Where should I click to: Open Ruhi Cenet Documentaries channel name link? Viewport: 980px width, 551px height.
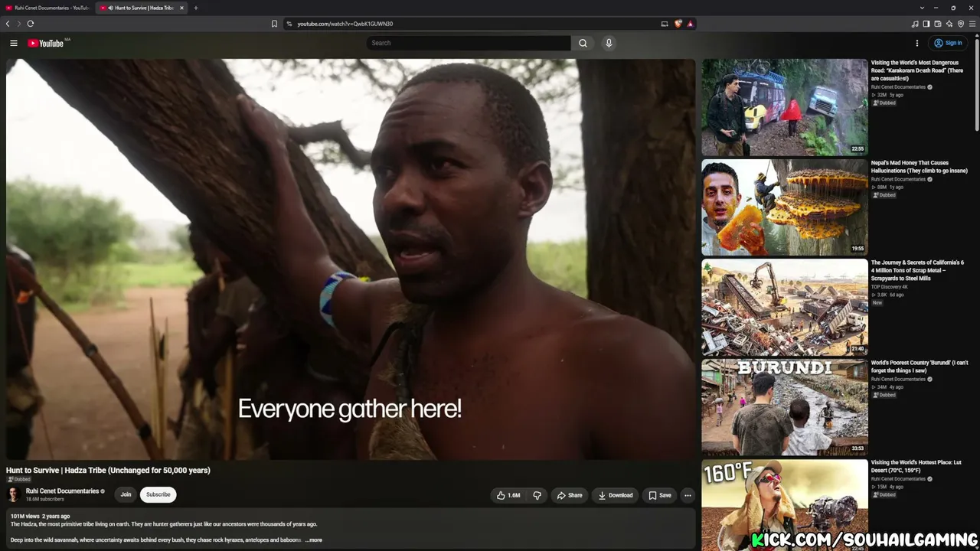62,491
